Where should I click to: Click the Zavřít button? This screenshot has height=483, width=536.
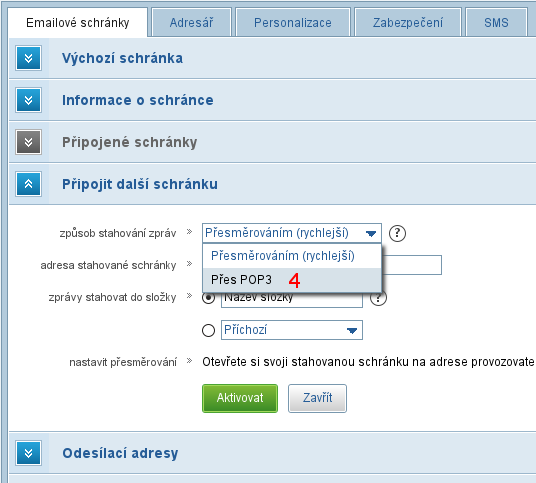coord(317,398)
